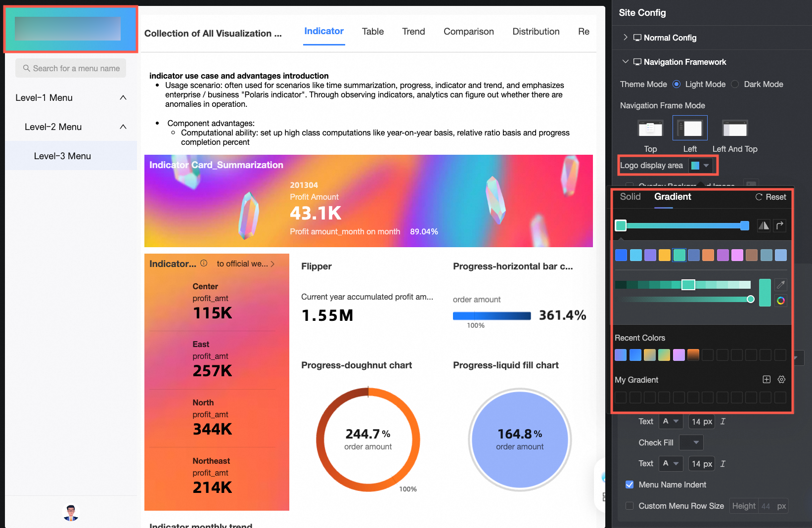Click the 'Progress-liquid fill chart' title
The height and width of the screenshot is (528, 812).
506,365
